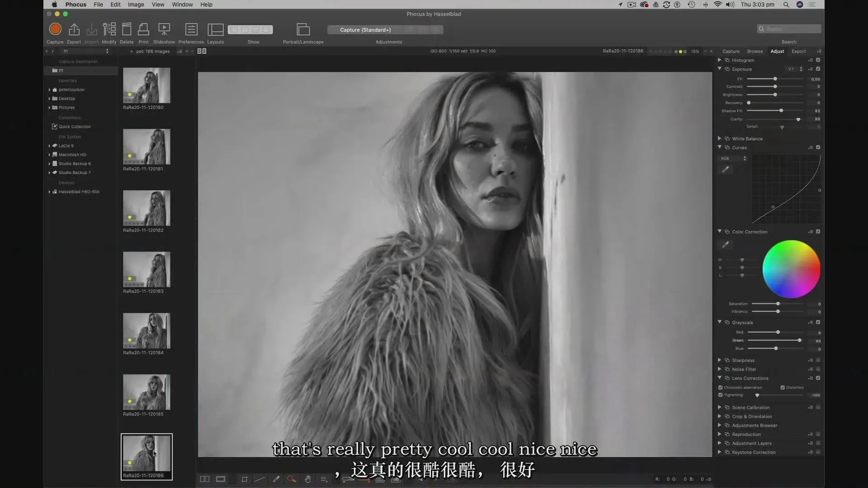Open the Image menu
Viewport: 868px width, 488px height.
[136, 5]
